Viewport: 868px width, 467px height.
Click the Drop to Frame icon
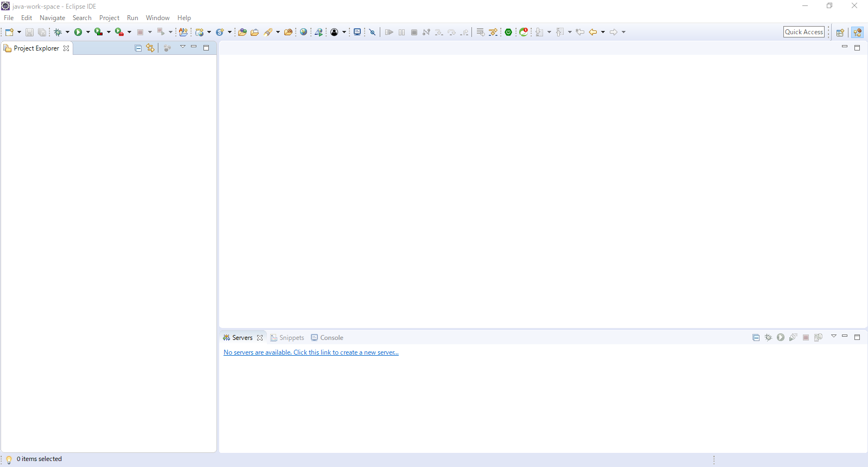tap(480, 32)
